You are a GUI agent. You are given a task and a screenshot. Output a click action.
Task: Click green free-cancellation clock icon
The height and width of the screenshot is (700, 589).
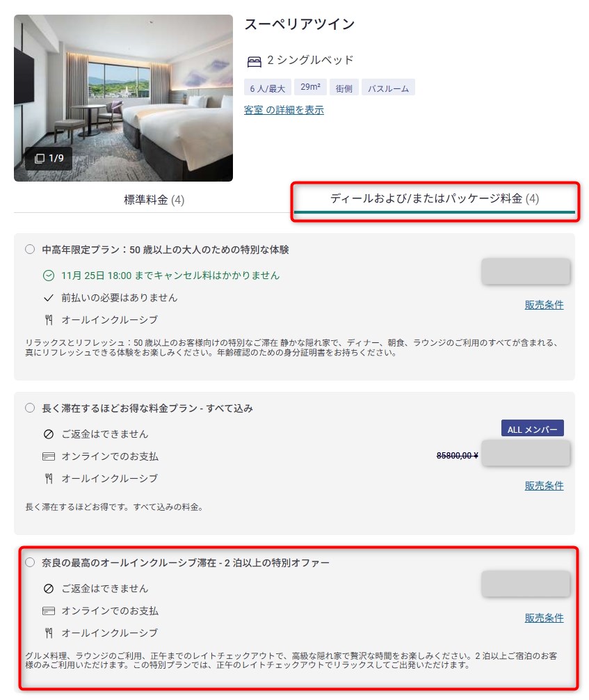pyautogui.click(x=48, y=276)
